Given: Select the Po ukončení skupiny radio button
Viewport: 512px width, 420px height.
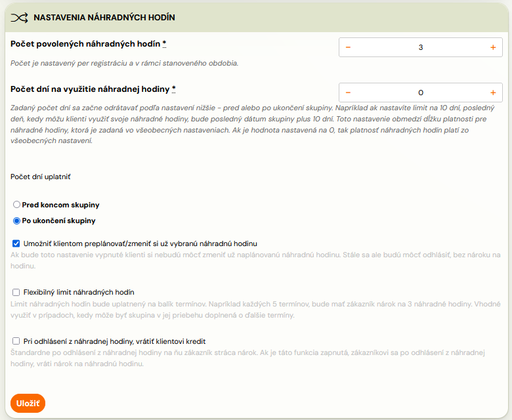Looking at the screenshot, I should 16,221.
